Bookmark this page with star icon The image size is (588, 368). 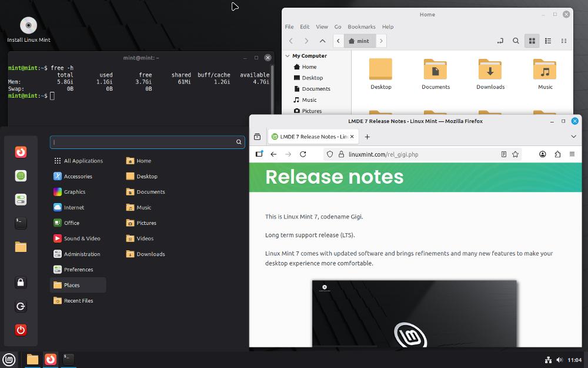[x=515, y=154]
